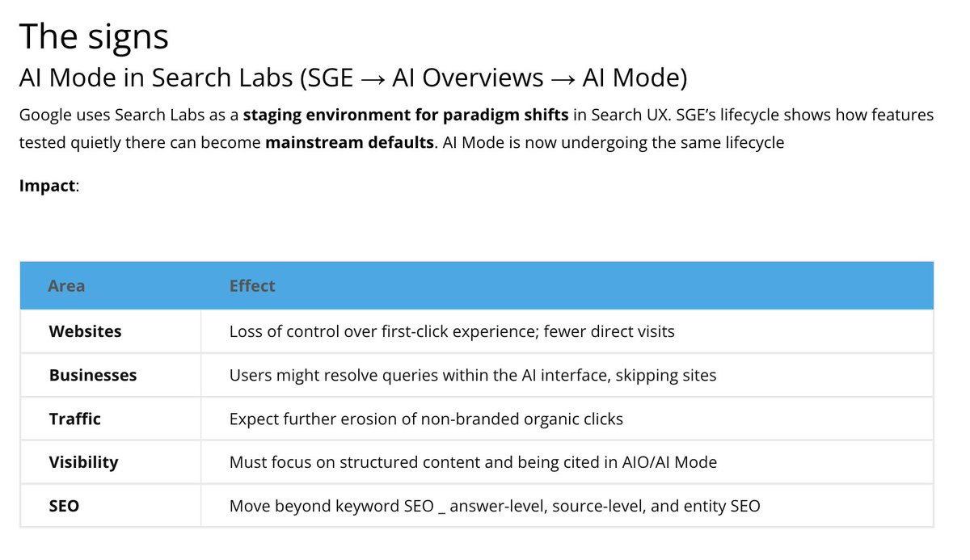Viewport: 970px width, 560px height.
Task: Click the "Area" column header
Action: pyautogui.click(x=66, y=286)
